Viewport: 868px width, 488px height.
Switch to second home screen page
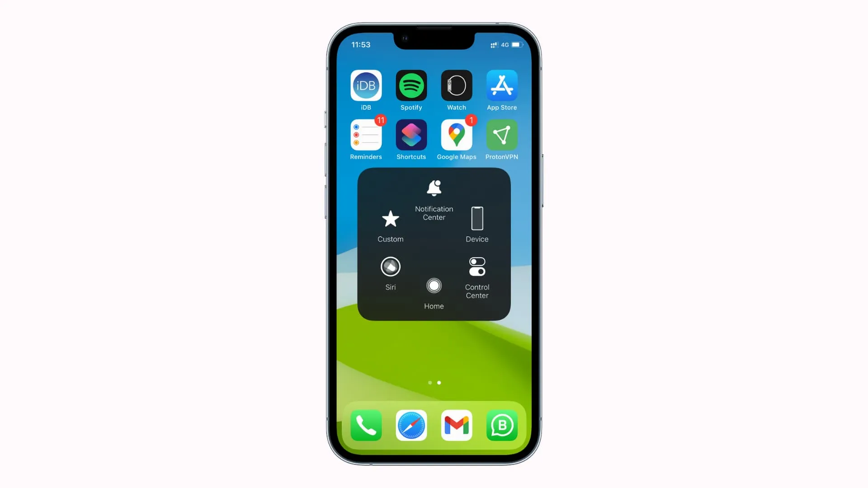tap(439, 383)
